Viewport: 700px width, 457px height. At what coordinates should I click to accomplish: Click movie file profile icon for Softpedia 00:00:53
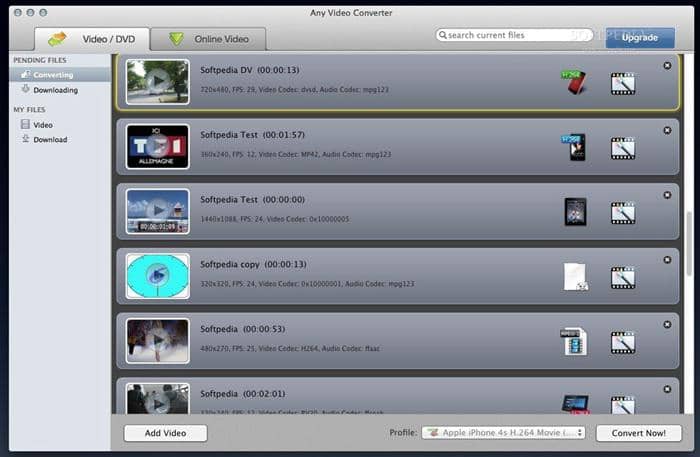573,342
